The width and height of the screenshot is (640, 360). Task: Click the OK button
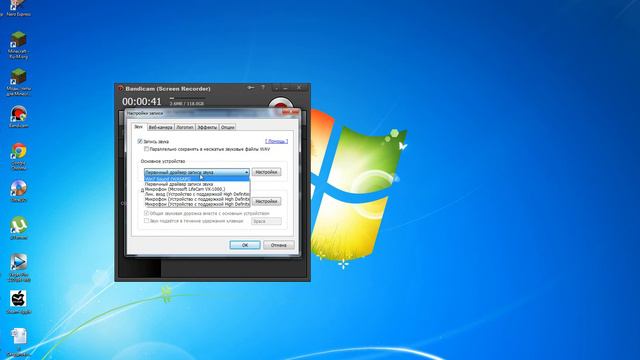coord(245,245)
